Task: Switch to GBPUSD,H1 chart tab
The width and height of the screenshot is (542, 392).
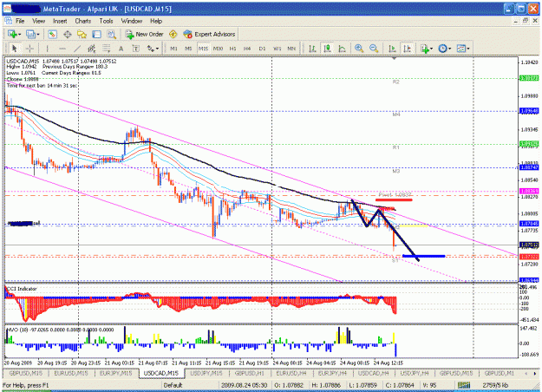Action: [x=250, y=373]
